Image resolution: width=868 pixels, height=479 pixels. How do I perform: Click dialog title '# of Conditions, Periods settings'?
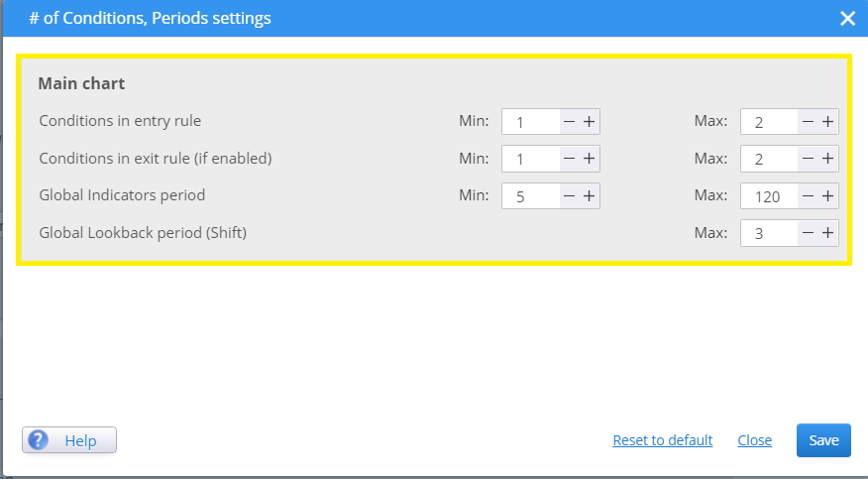[x=150, y=18]
